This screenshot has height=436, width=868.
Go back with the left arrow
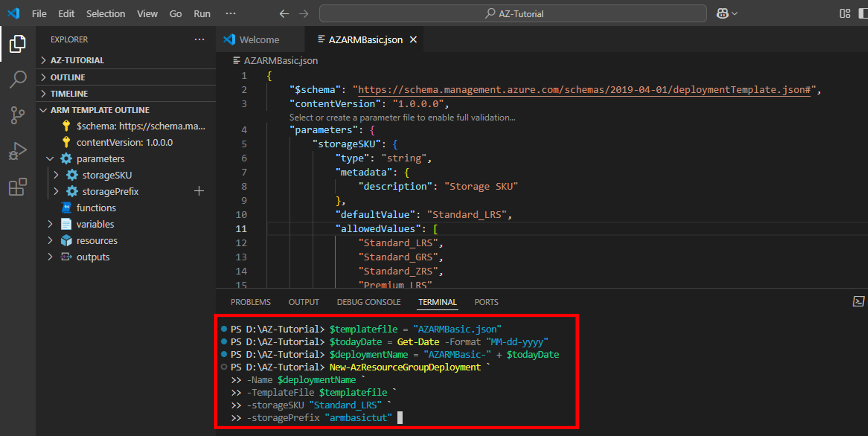coord(284,13)
